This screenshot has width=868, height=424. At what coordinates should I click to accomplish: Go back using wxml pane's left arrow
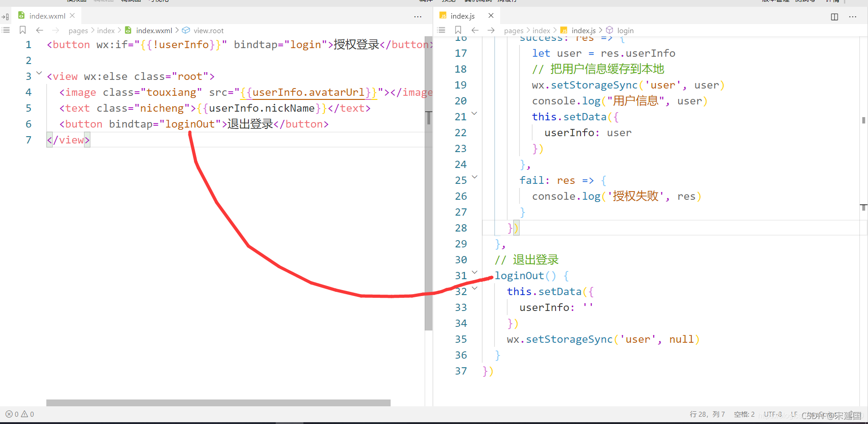[40, 30]
